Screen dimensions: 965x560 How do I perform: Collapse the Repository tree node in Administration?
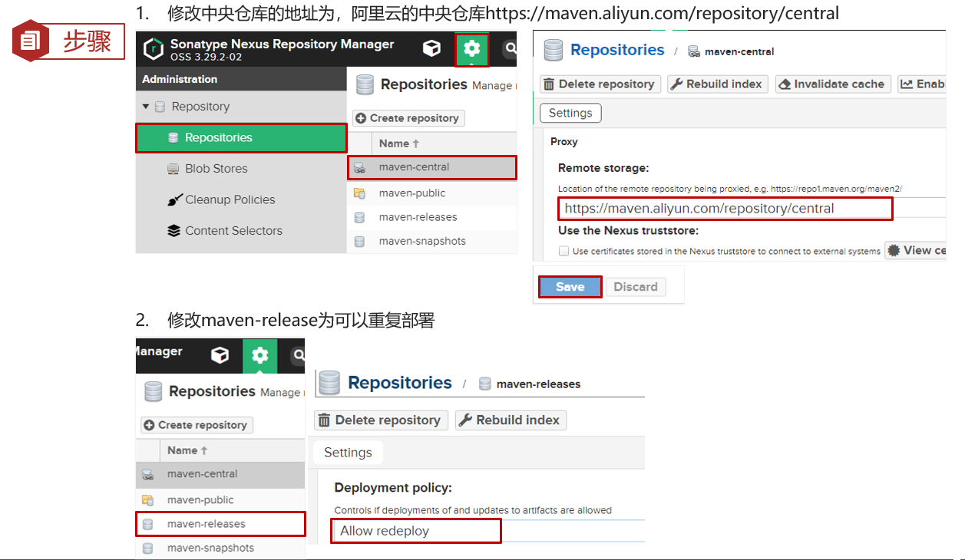pos(146,107)
